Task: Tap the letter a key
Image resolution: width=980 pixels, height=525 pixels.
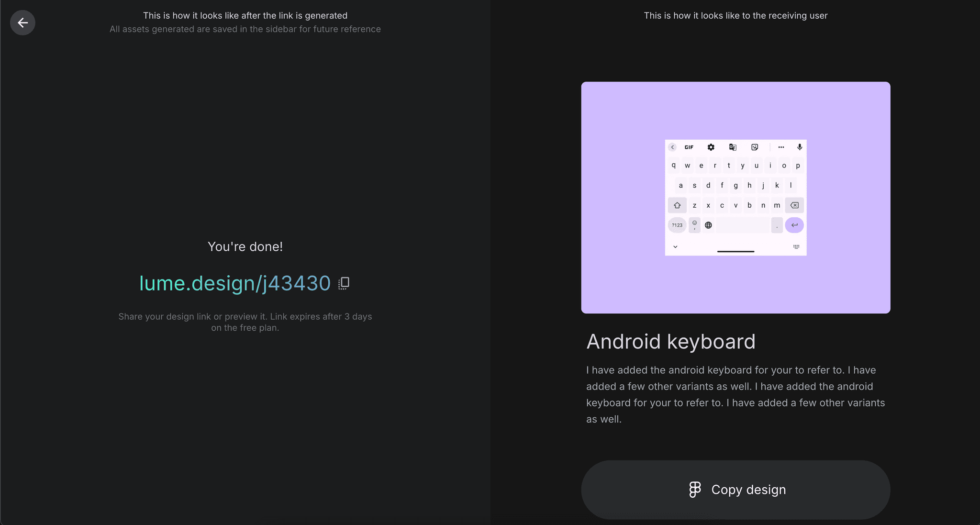Action: coord(680,185)
